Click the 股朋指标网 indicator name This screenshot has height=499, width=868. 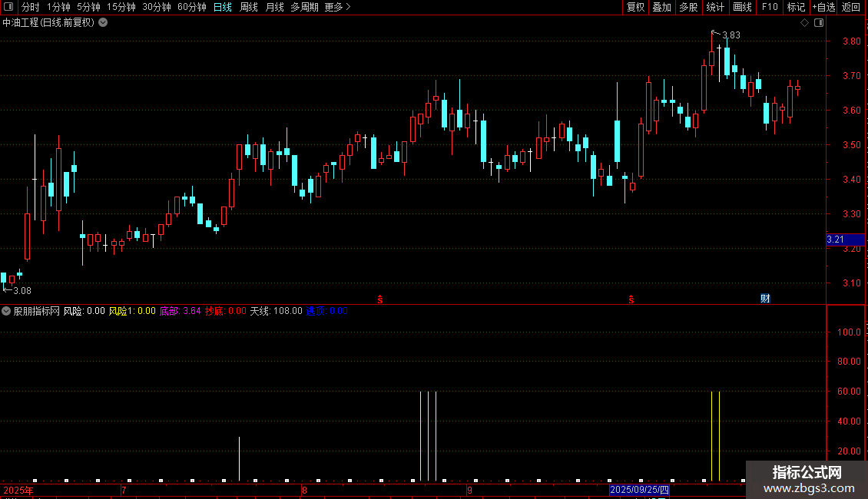(37, 311)
